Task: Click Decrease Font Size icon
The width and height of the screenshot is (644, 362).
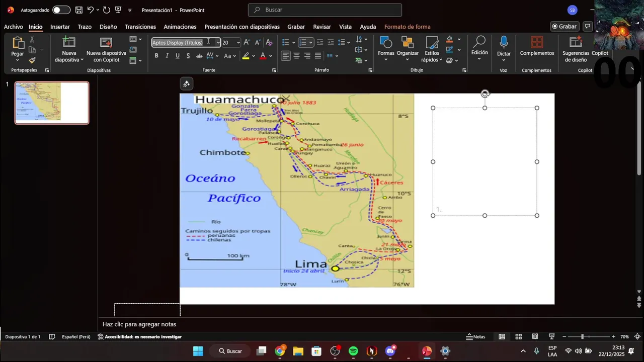Action: [x=257, y=42]
